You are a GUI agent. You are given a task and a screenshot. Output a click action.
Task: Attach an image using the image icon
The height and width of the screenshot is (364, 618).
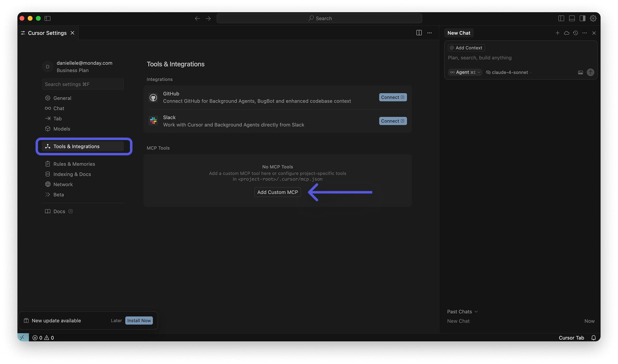point(580,72)
